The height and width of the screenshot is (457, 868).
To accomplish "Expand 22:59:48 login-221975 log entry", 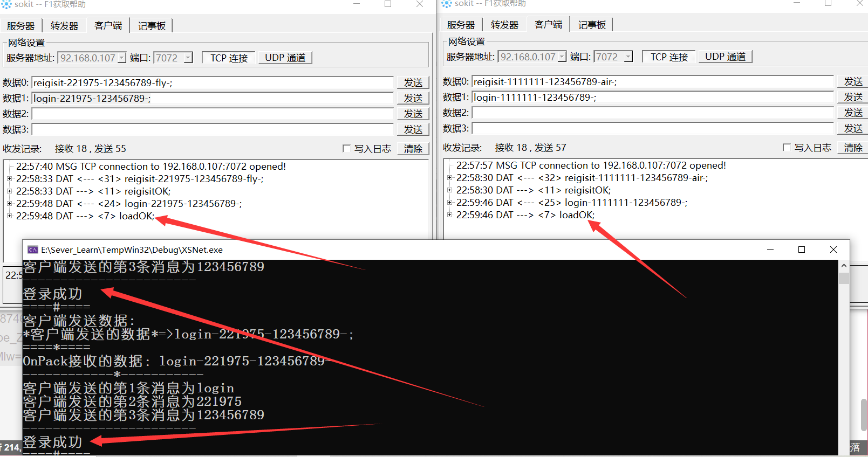I will coord(9,203).
